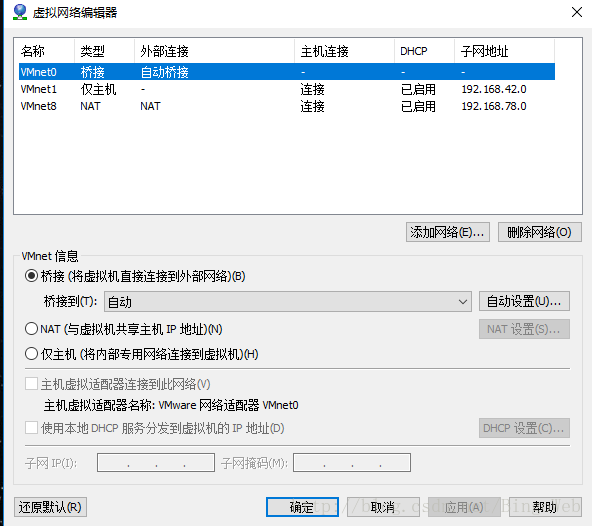Click 还原默认(R) restore defaults button

click(x=50, y=507)
